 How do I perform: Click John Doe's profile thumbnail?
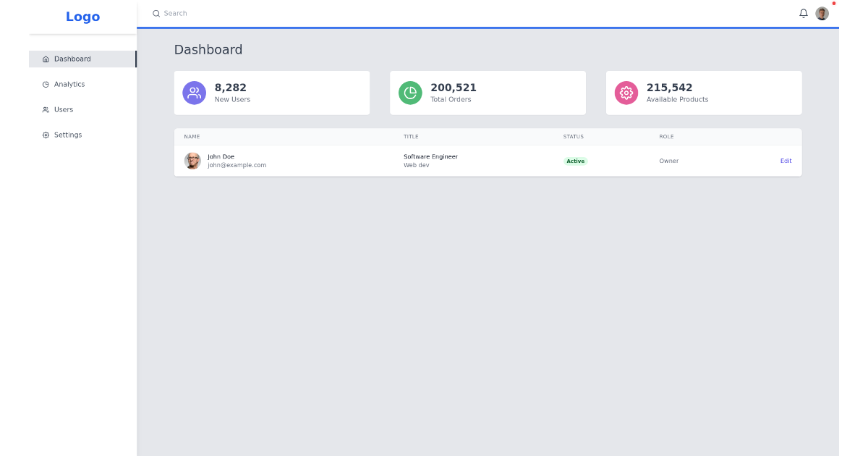[x=192, y=161]
